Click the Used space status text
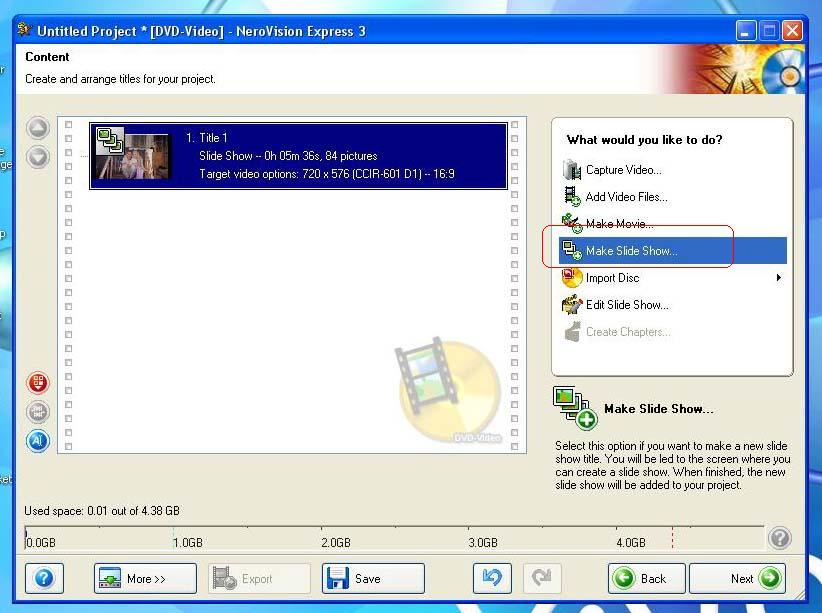 coord(102,511)
